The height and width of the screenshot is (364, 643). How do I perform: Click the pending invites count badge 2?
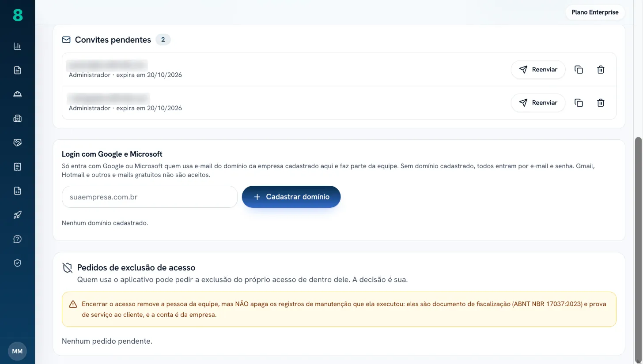tap(163, 40)
